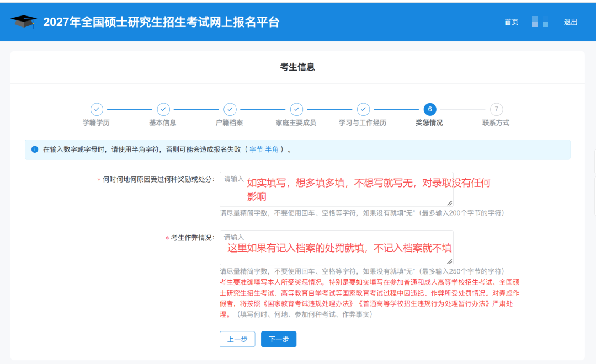The height and width of the screenshot is (364, 596).
Task: Click the blue info icon in notice bar
Action: [35, 149]
